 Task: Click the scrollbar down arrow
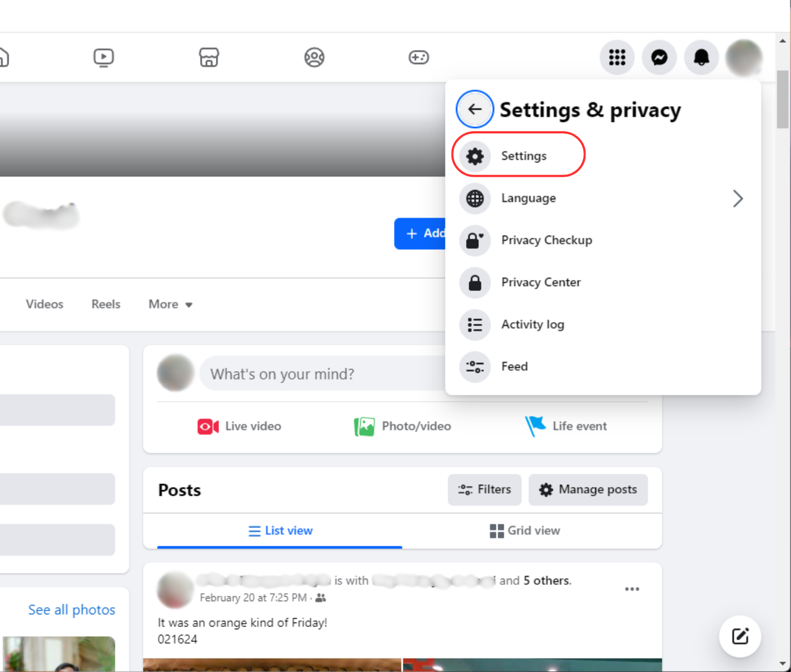click(x=783, y=664)
